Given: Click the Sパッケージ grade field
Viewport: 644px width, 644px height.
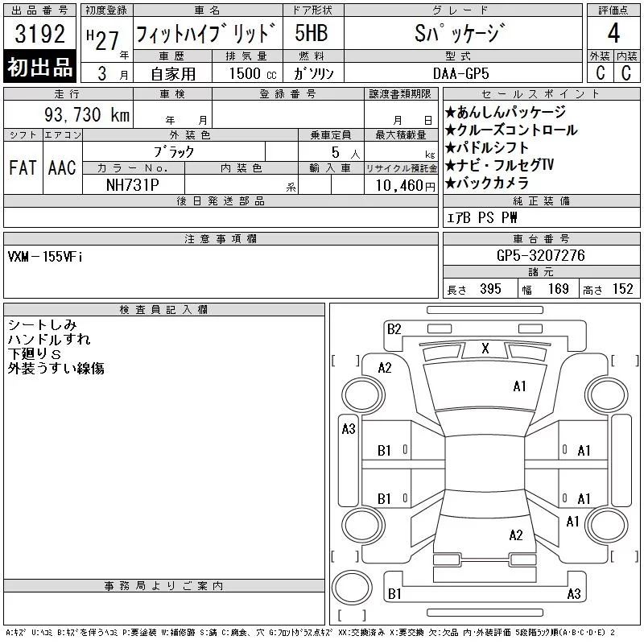Looking at the screenshot, I should [461, 35].
